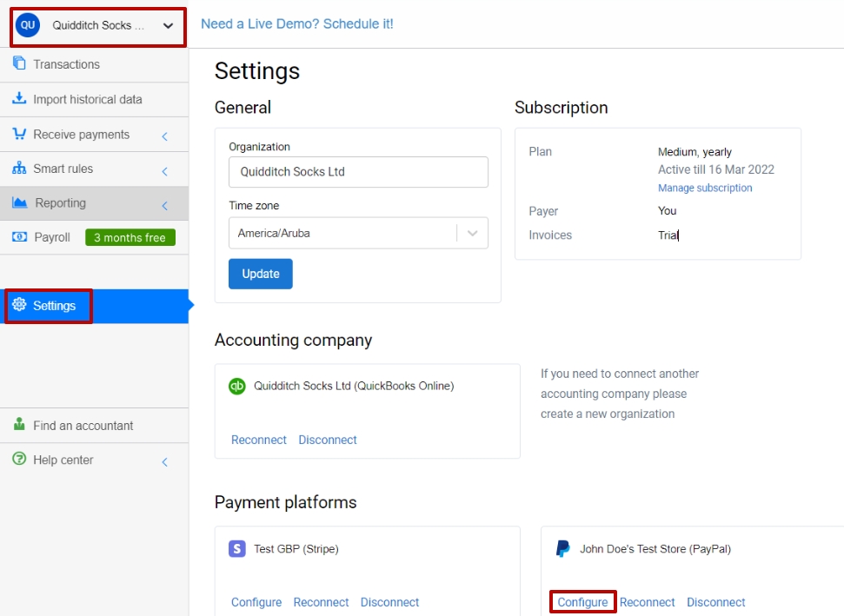Open the Manage subscription link
The width and height of the screenshot is (844, 616).
tap(705, 188)
